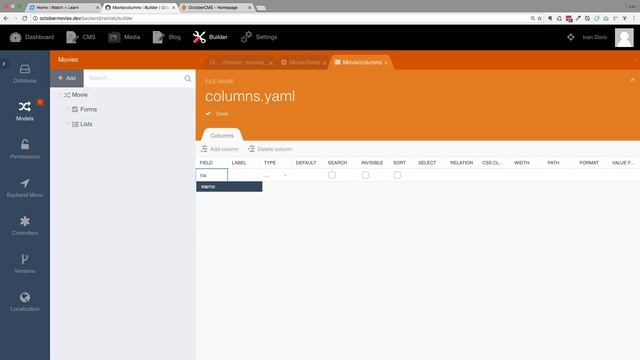Click the Settings gears icon

[x=246, y=37]
